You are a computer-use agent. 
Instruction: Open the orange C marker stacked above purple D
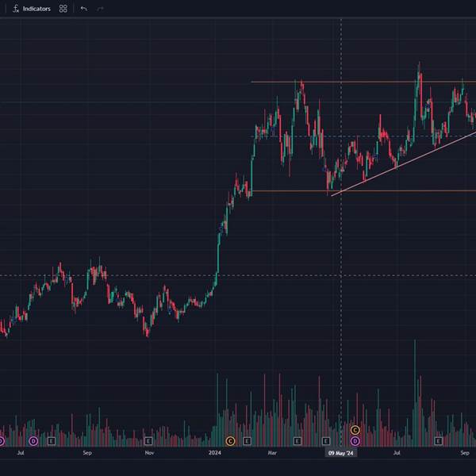point(355,430)
